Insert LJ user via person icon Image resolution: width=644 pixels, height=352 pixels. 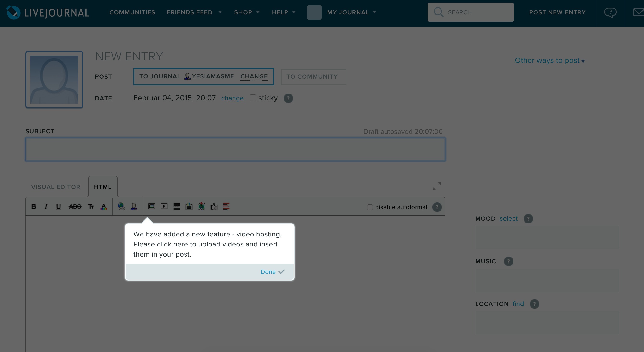tap(134, 206)
